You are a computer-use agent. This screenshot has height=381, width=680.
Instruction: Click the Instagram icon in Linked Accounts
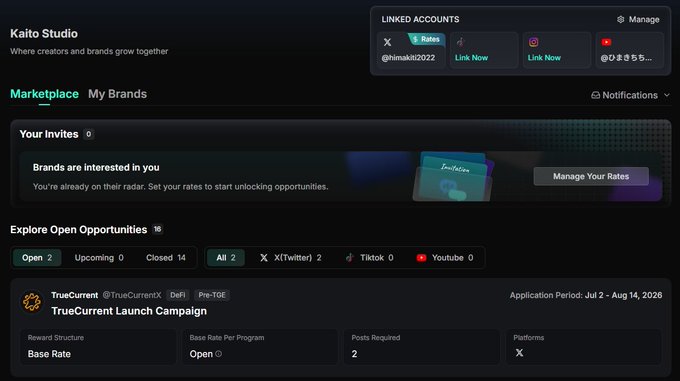[x=533, y=42]
